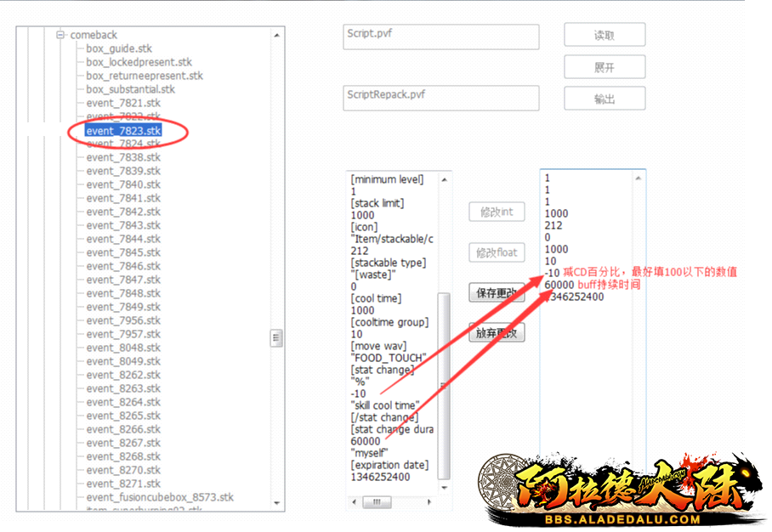Click the file tree scroll-up arrow
Screen dimensions: 772x532
pyautogui.click(x=276, y=35)
